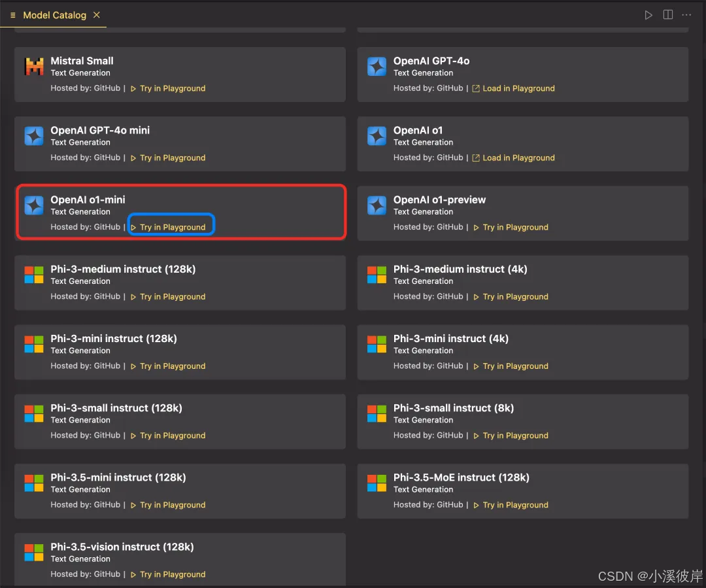
Task: Load OpenAI GPT-4o in Playground
Action: coord(513,88)
